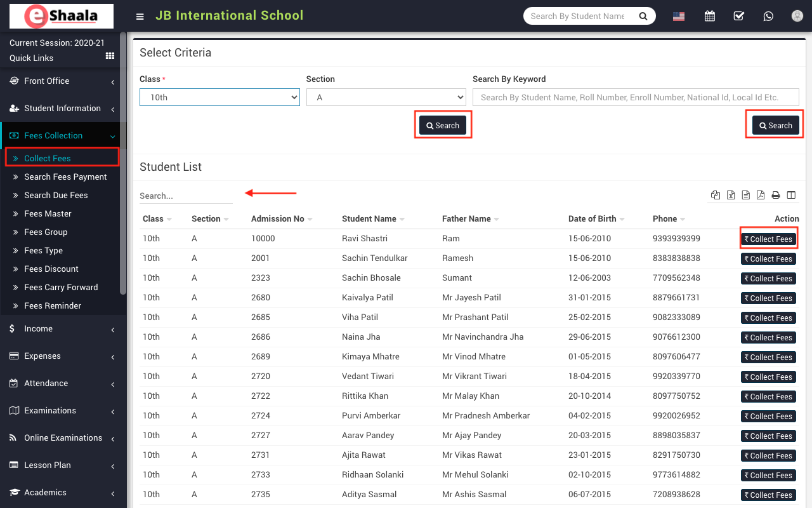
Task: Open column visibility toggle icon
Action: [791, 196]
